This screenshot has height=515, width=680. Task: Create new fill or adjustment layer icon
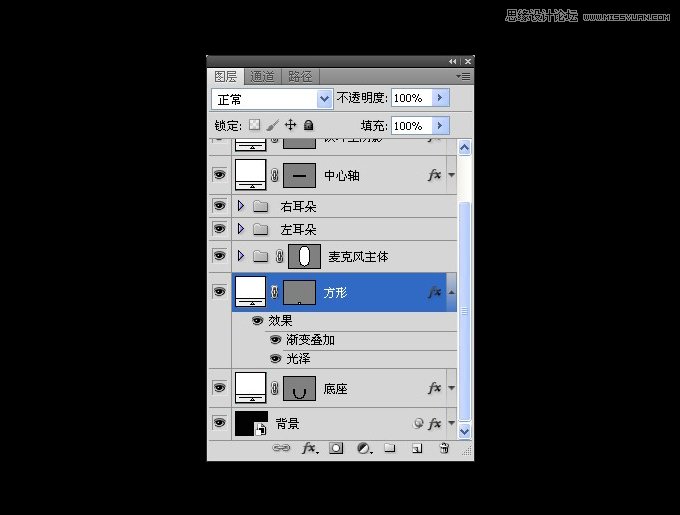click(x=364, y=448)
